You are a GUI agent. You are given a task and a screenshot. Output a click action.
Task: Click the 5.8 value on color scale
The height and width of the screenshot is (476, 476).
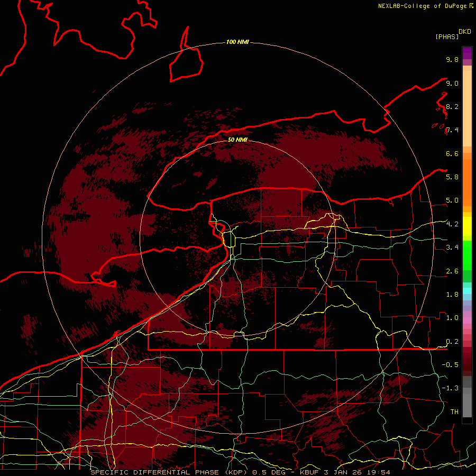pos(452,177)
